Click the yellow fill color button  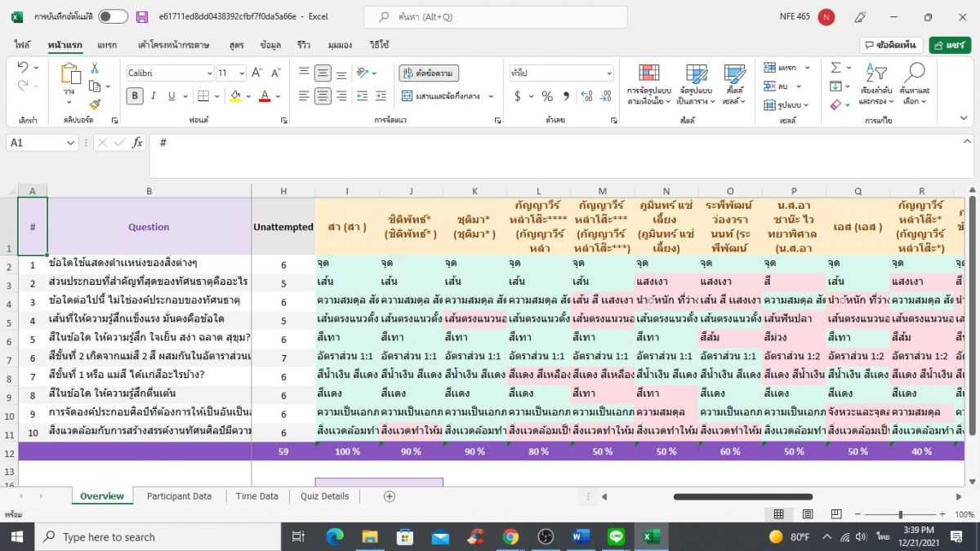(235, 96)
